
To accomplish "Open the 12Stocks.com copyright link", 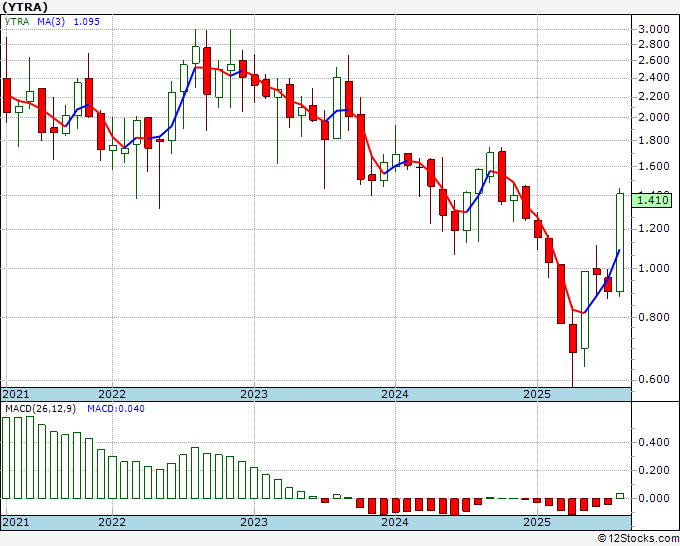I will (x=638, y=538).
